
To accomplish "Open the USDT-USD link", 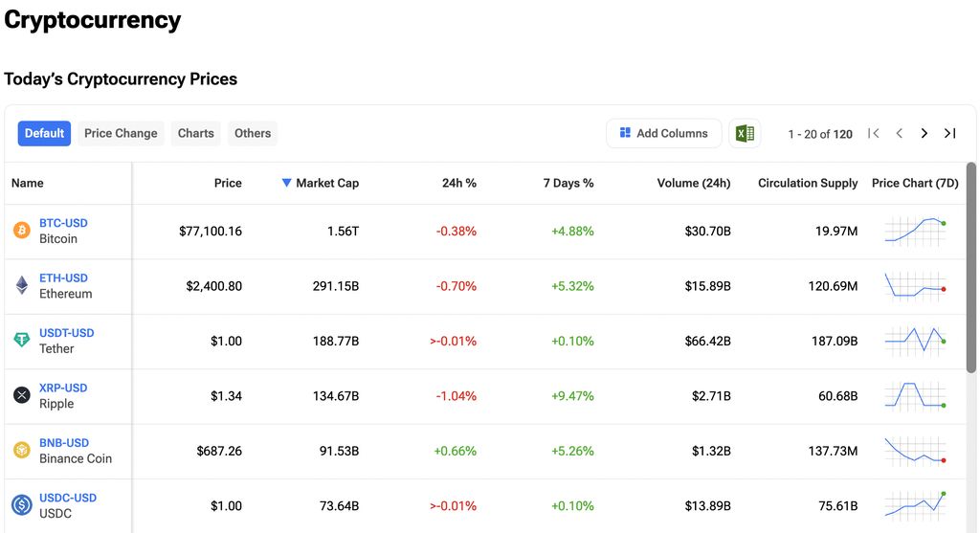I will tap(66, 333).
